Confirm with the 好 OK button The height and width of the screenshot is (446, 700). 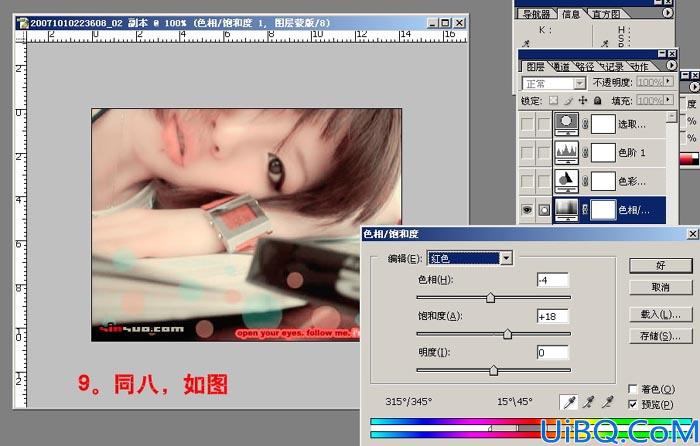click(x=661, y=265)
